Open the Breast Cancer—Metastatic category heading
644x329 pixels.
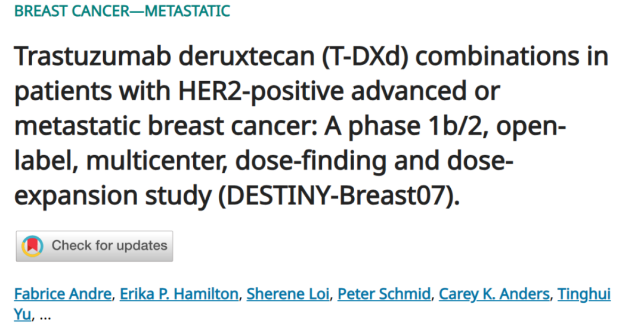122,11
